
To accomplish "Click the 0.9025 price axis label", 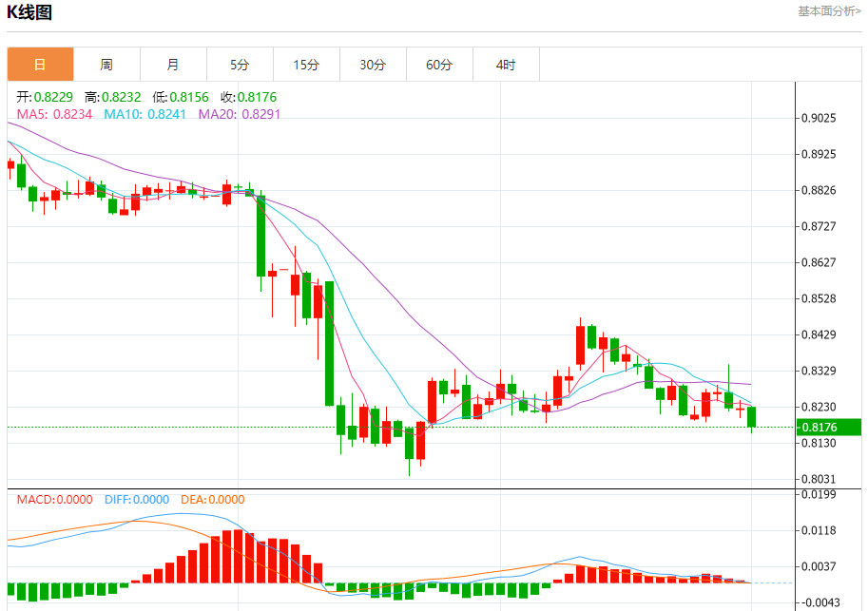I will (x=819, y=118).
